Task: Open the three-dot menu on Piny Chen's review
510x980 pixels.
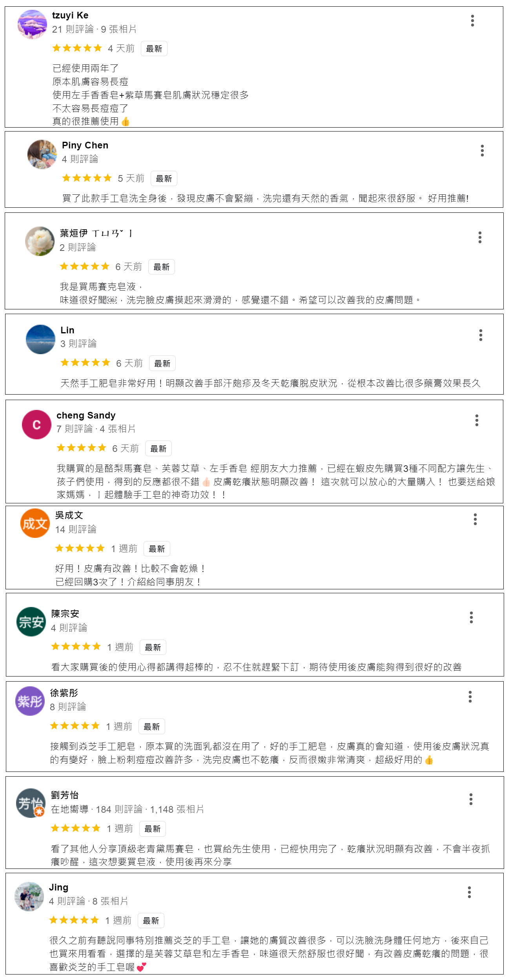Action: point(482,150)
